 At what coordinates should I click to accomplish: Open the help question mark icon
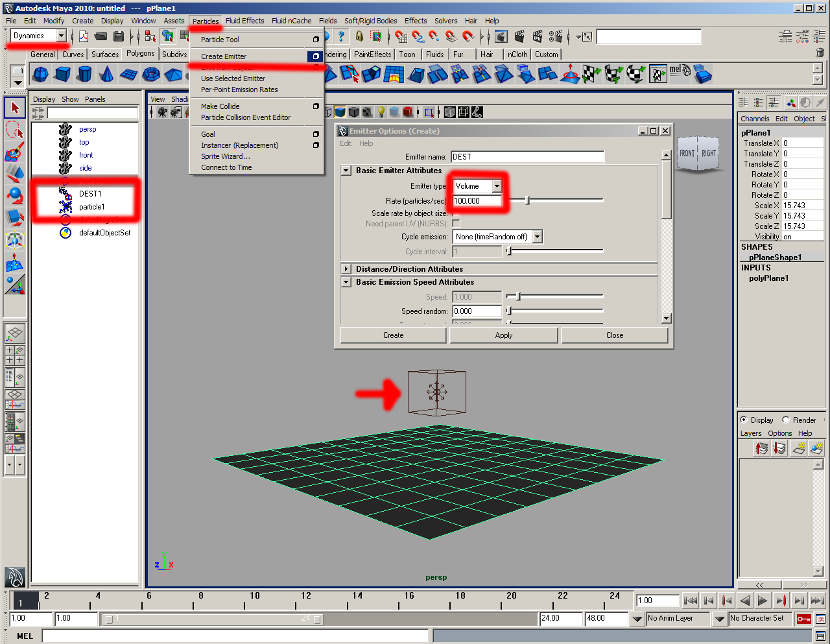[341, 36]
